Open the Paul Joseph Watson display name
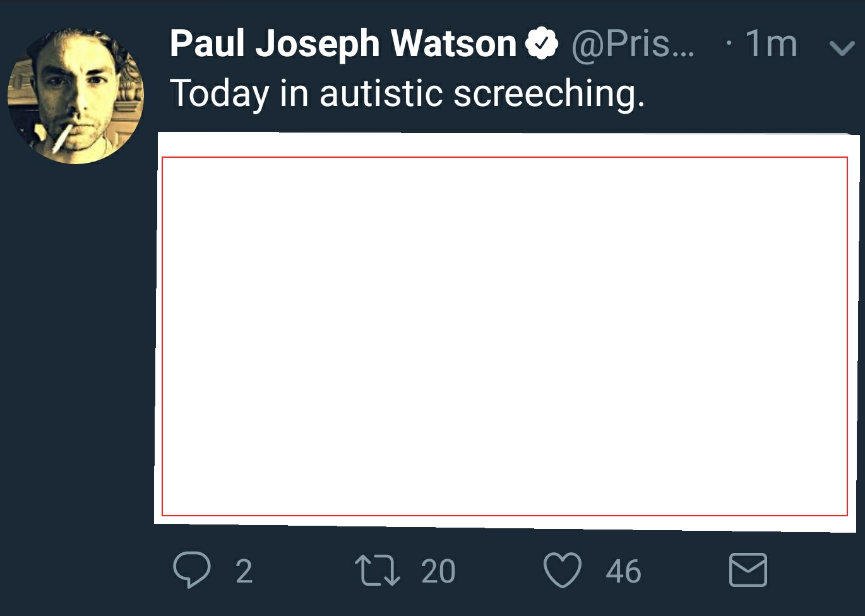 coord(343,44)
